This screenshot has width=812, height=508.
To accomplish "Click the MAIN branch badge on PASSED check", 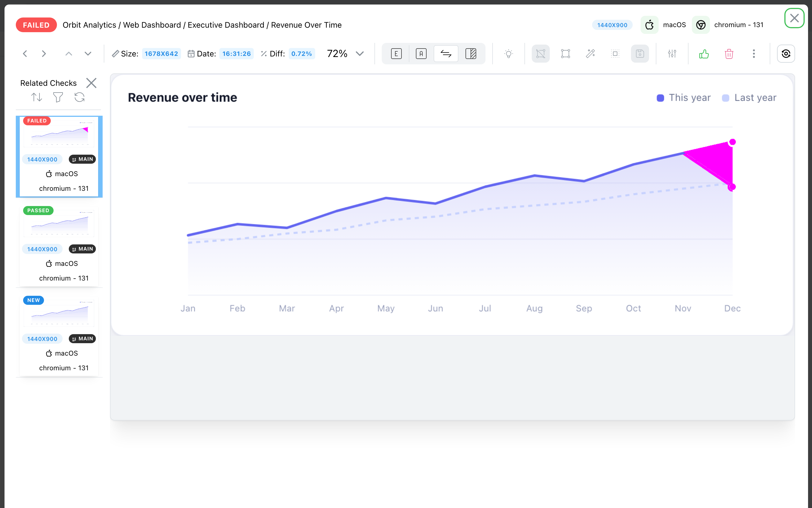I will click(82, 249).
